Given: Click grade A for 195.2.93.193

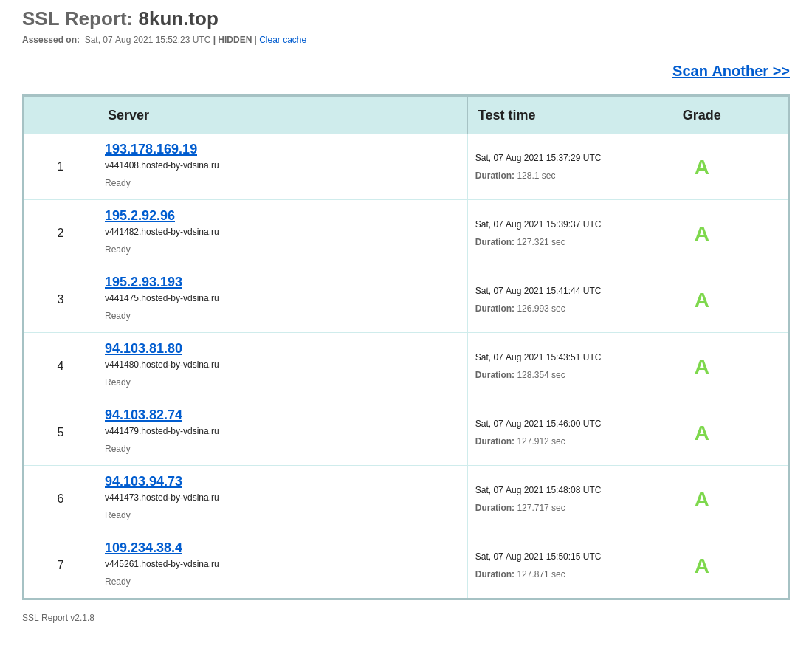Looking at the screenshot, I should [x=702, y=300].
